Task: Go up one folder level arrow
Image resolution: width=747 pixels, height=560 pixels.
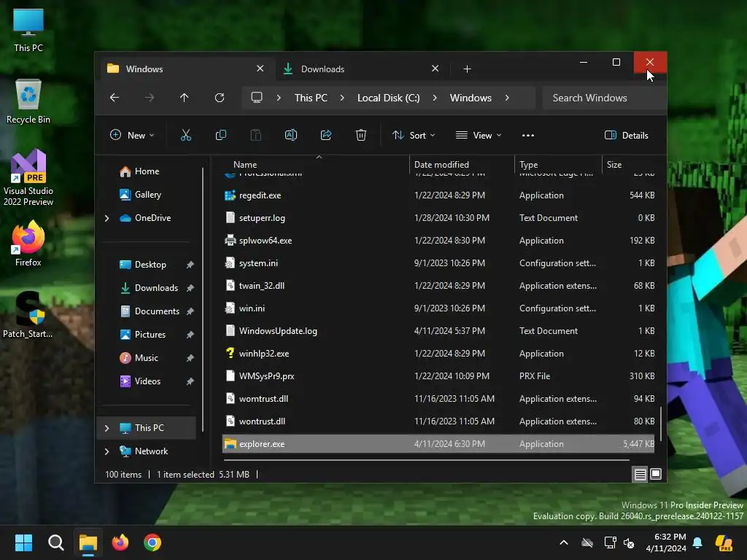Action: [185, 98]
